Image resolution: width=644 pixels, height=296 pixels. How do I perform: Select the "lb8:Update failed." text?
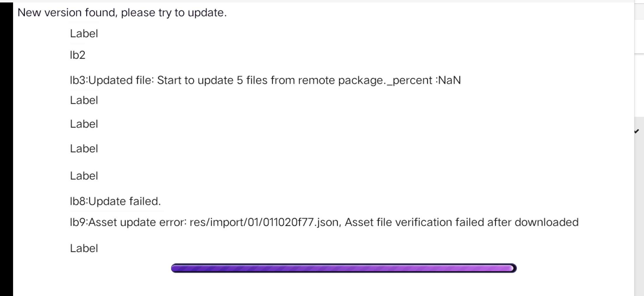click(x=115, y=201)
